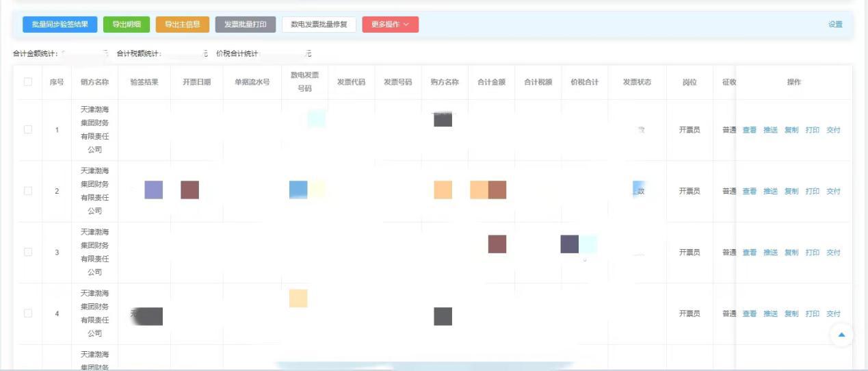Tick the checkbox for row 4
Image resolution: width=868 pixels, height=371 pixels.
point(28,314)
